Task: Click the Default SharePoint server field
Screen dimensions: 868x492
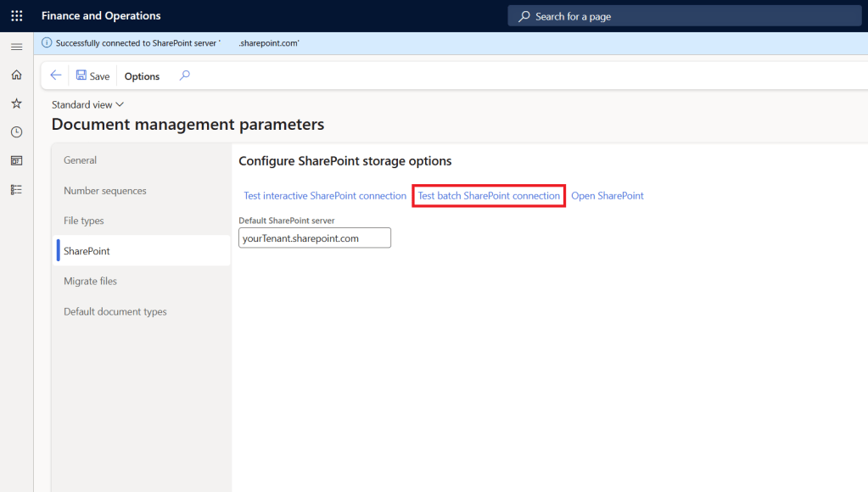Action: [315, 238]
